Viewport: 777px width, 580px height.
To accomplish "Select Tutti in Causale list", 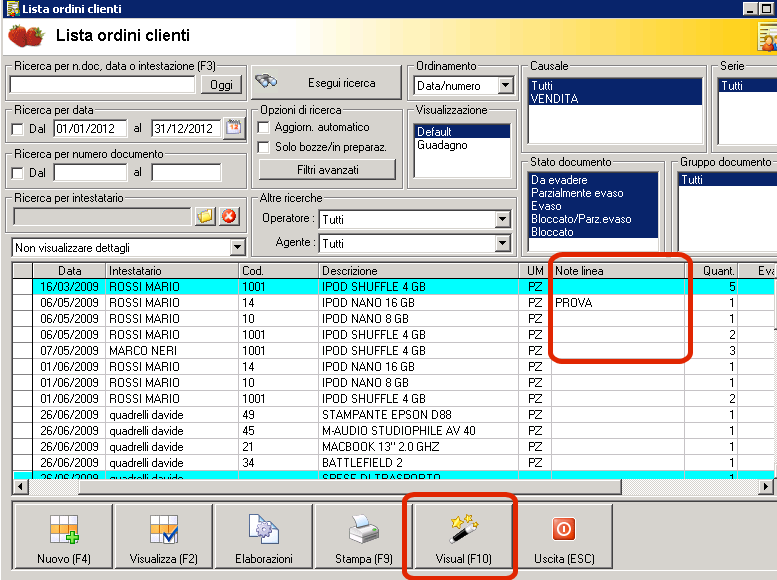I will click(x=615, y=86).
